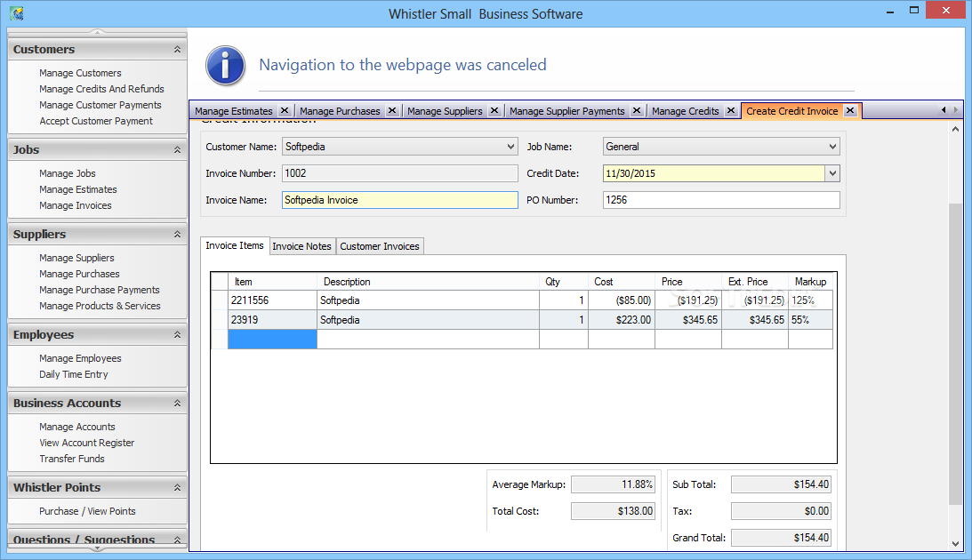Open Daily Time Entry
The width and height of the screenshot is (972, 560).
tap(73, 375)
